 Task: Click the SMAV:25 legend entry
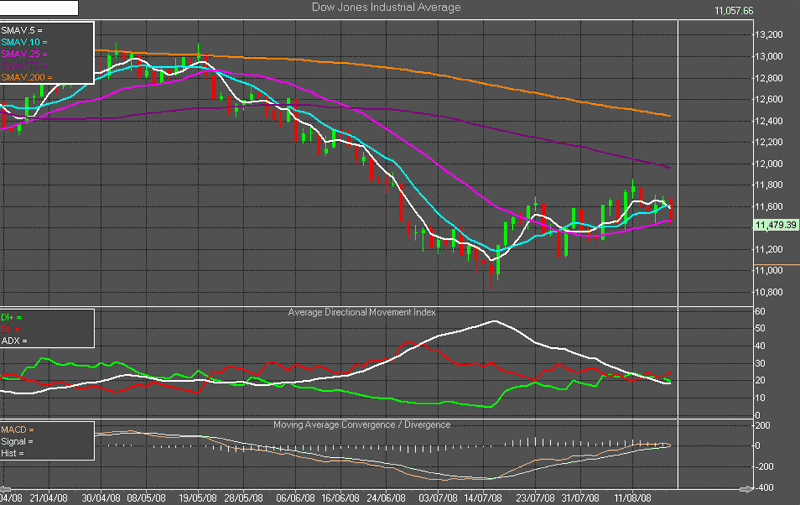click(x=23, y=54)
